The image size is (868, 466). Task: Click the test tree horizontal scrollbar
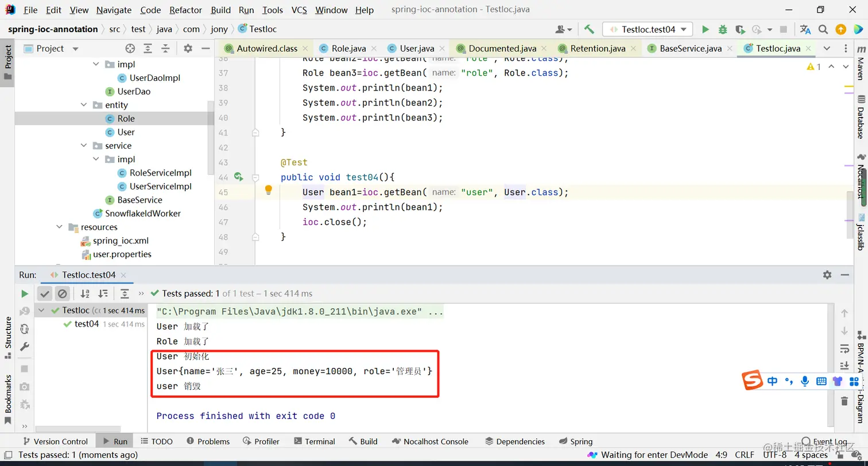78,429
